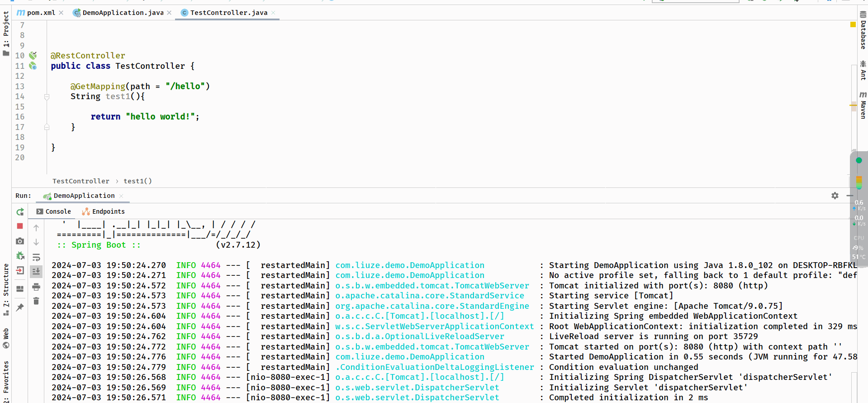Click the Spring Boot version text (v2.7.12)
This screenshot has height=403, width=868.
[x=238, y=245]
